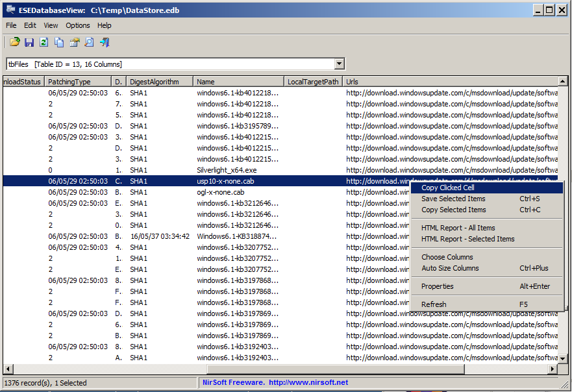Click the ESEDatabaseView icon in the title bar
This screenshot has width=572, height=392.
[10, 10]
